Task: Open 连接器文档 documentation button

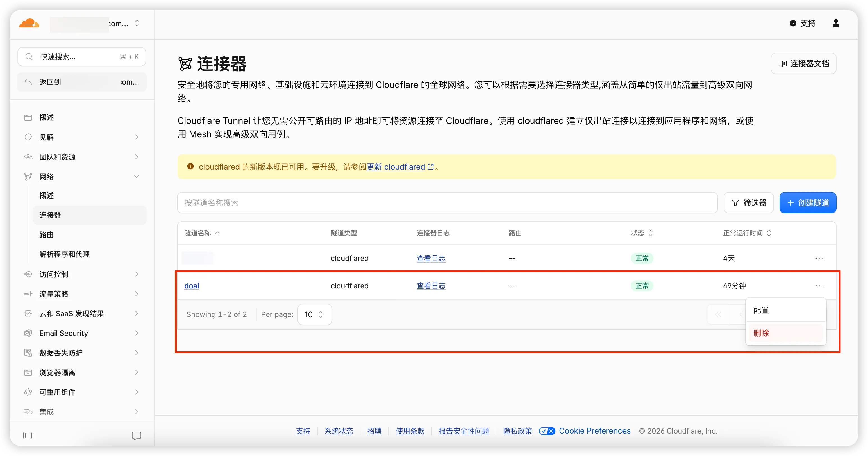Action: [x=803, y=64]
